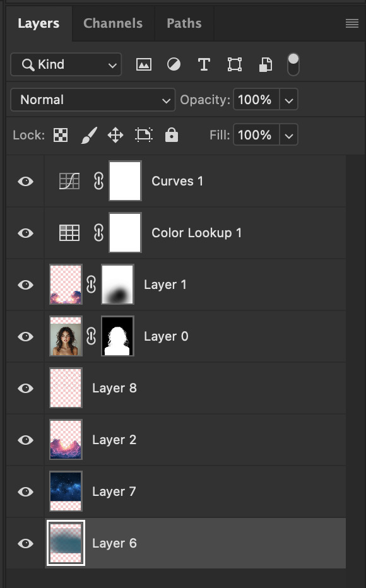Click Layer 8 thumbnail
The width and height of the screenshot is (366, 588).
66,388
